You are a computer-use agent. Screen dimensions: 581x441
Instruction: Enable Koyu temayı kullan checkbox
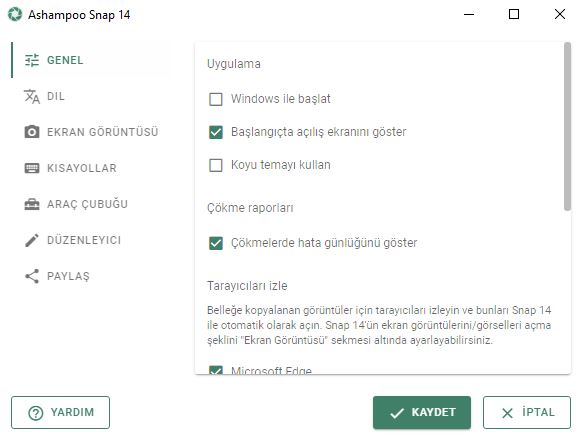point(216,165)
